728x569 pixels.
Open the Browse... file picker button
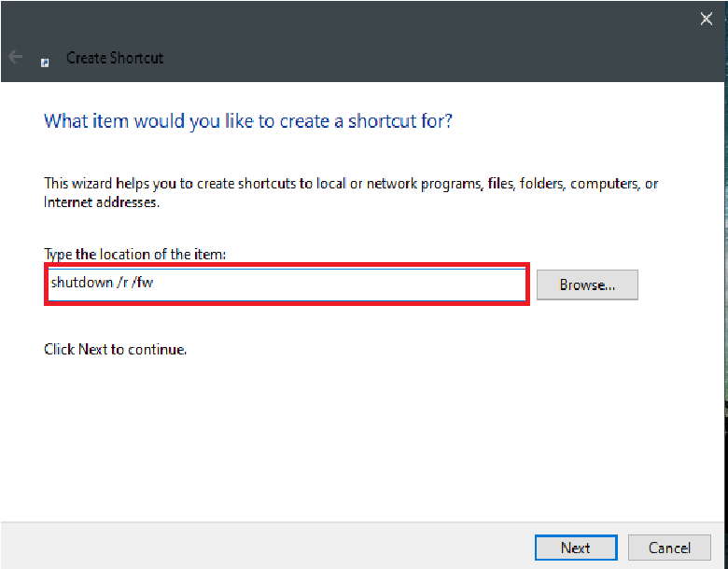point(587,284)
